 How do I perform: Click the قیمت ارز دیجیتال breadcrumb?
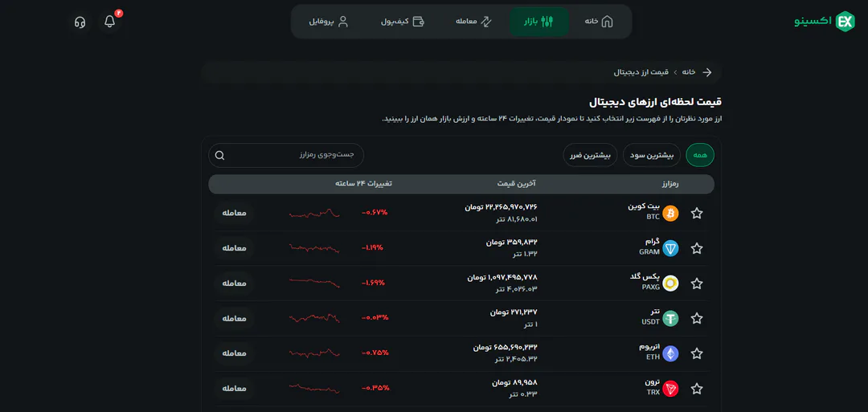coord(641,72)
